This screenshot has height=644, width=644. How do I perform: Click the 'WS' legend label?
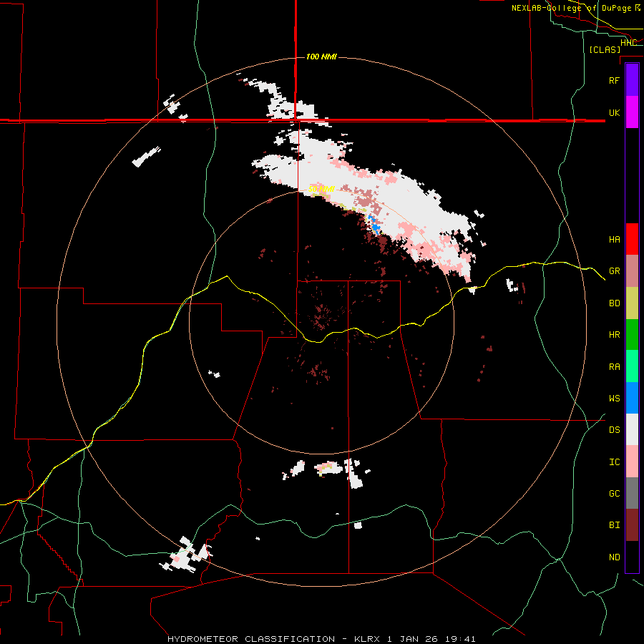614,399
